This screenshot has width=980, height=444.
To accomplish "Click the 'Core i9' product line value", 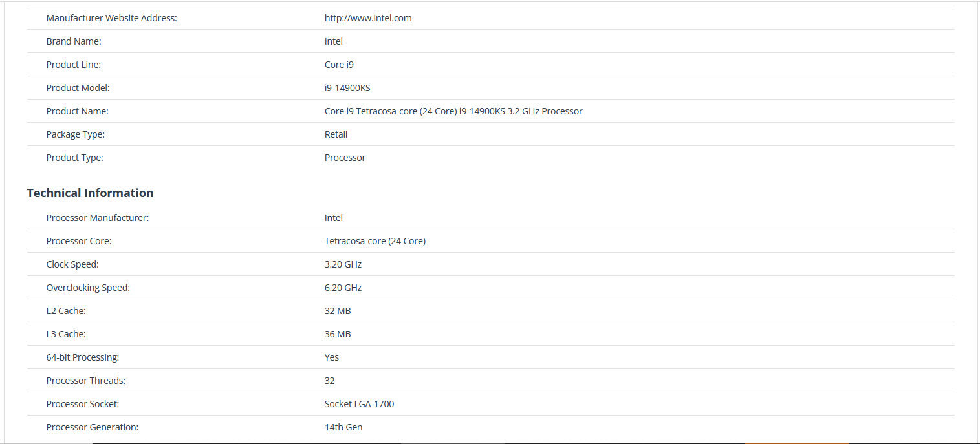I will click(339, 65).
